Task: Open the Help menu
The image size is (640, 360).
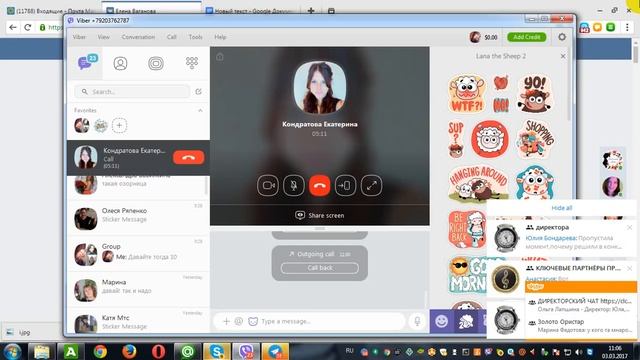Action: pos(220,37)
